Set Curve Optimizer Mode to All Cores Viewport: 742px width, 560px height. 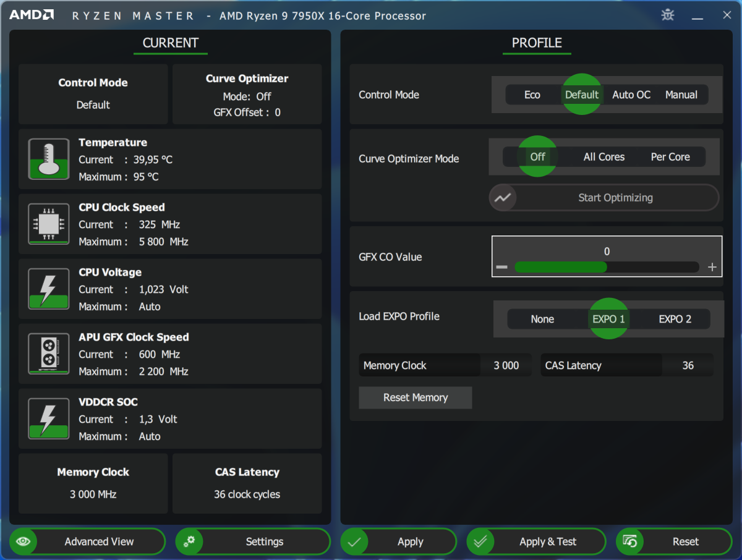pyautogui.click(x=604, y=156)
